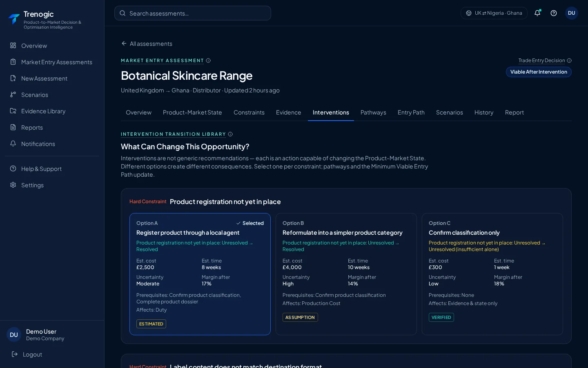588x368 pixels.
Task: Click the Trenogic logo icon
Action: point(14,19)
